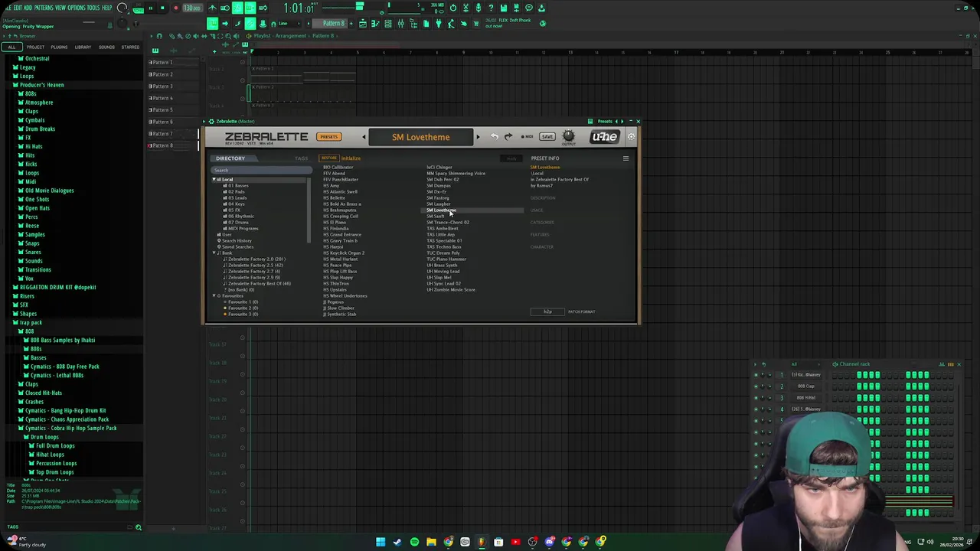
Task: Open the FL Studio TOOLS menu
Action: (94, 8)
